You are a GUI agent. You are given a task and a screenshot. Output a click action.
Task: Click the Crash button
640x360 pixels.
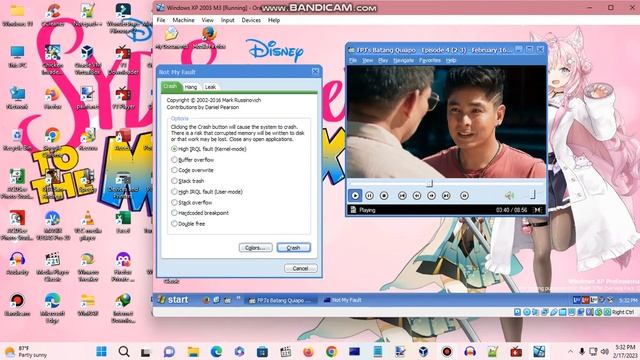[x=293, y=248]
